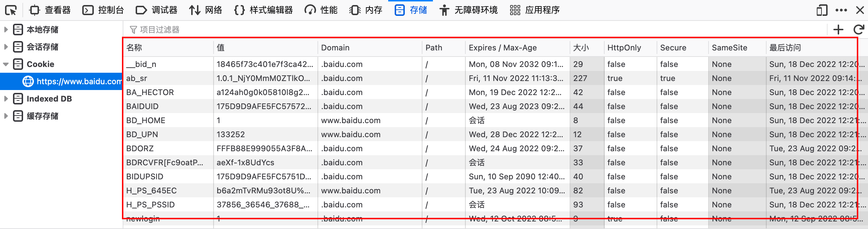Select the 存储 storage tab
The height and width of the screenshot is (229, 868).
[x=411, y=10]
